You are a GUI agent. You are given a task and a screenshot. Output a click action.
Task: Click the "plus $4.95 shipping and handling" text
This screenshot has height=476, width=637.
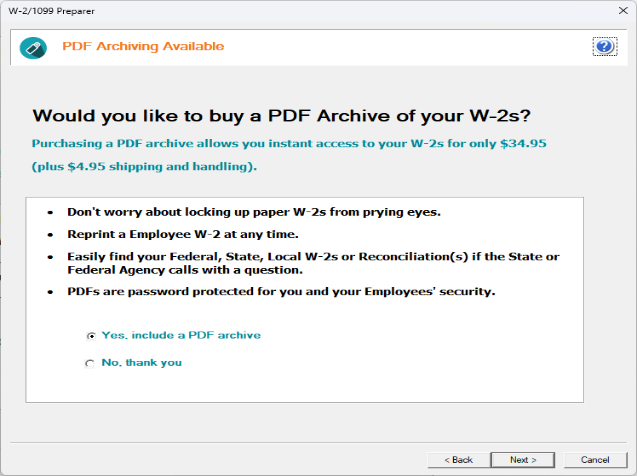(x=144, y=166)
